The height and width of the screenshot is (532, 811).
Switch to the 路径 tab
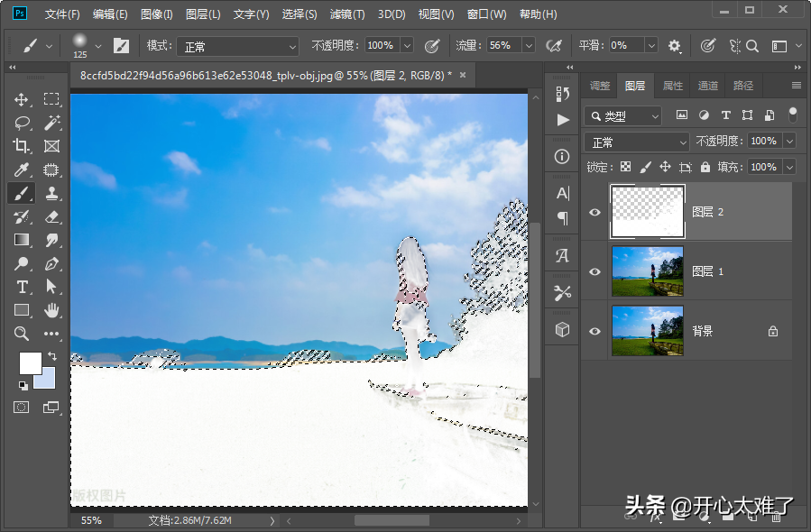pyautogui.click(x=743, y=86)
